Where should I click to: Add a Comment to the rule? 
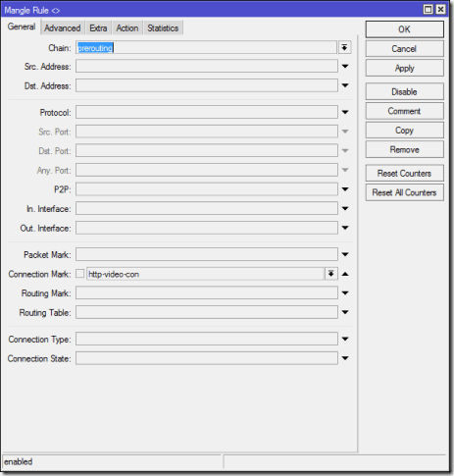point(404,111)
